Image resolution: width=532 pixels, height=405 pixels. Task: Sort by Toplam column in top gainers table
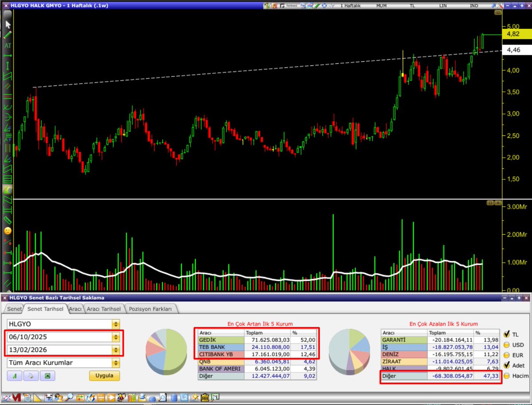point(267,333)
